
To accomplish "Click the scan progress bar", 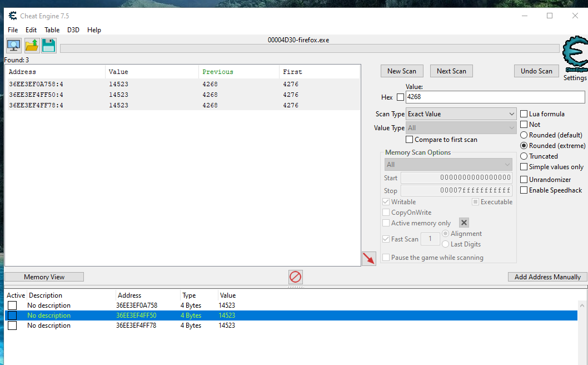I will 310,48.
